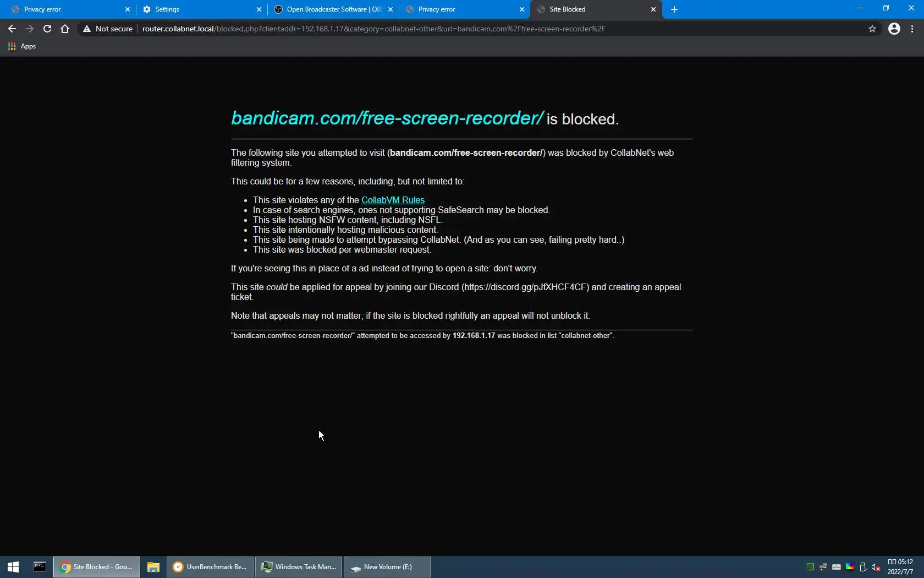Open the Command Prompt taskbar icon

pyautogui.click(x=40, y=567)
